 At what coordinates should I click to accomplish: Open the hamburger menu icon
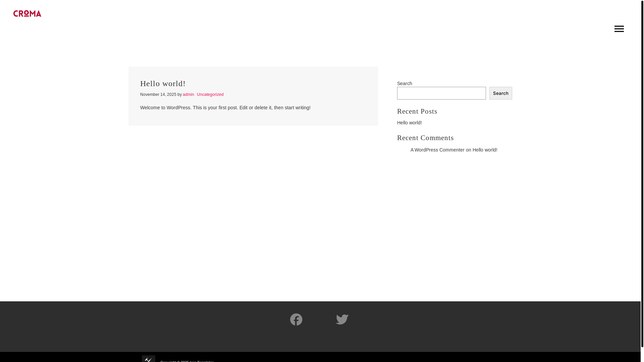(x=619, y=29)
